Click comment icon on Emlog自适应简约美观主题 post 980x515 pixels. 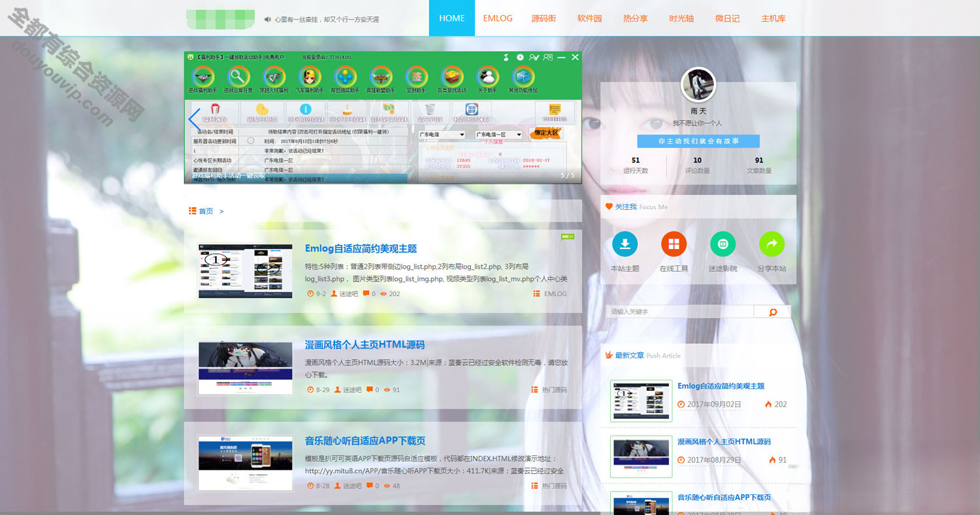point(366,293)
